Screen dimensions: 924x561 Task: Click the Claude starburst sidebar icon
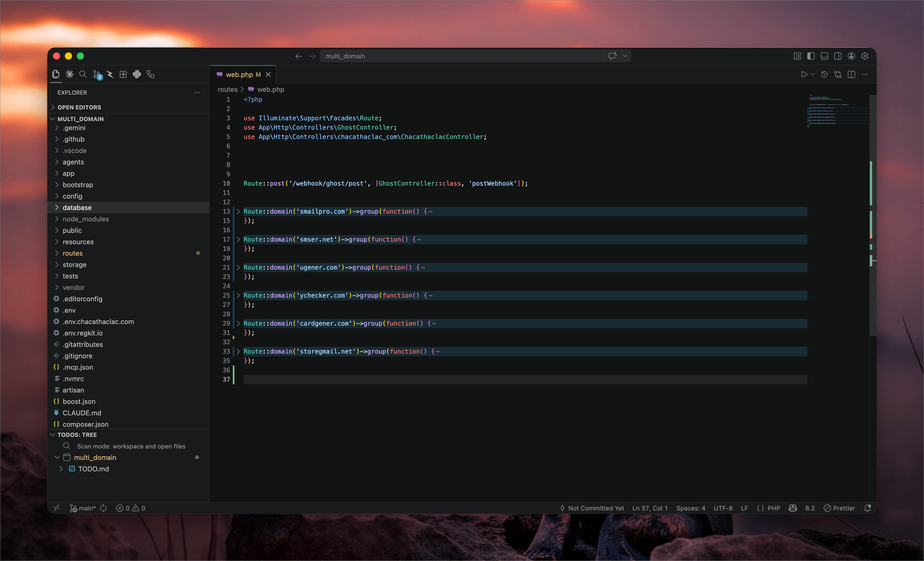tap(69, 74)
